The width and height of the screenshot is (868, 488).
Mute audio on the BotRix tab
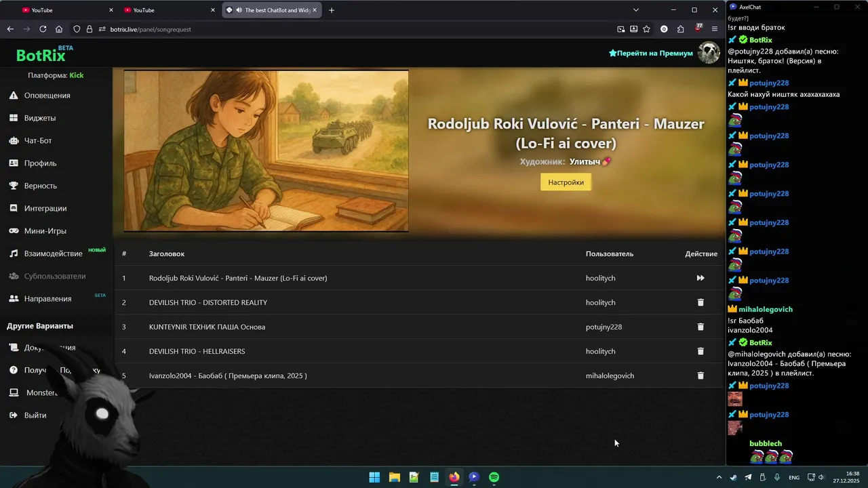click(x=239, y=10)
